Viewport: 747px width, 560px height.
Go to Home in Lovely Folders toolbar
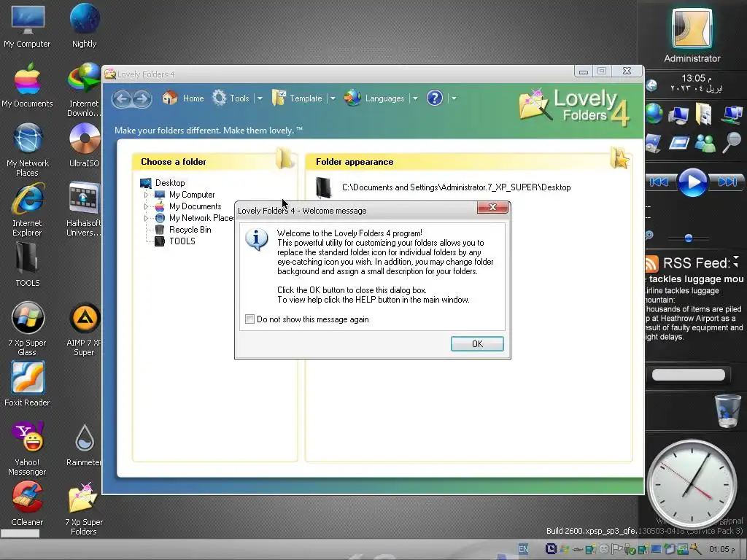(x=183, y=98)
